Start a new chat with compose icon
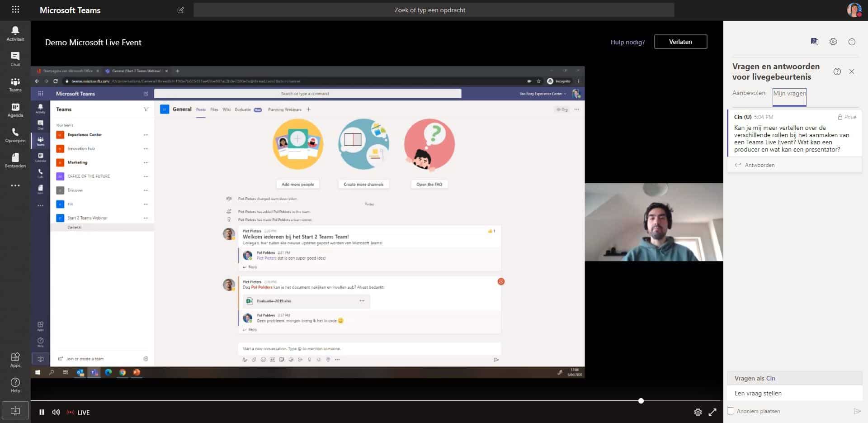The height and width of the screenshot is (423, 868). (180, 10)
